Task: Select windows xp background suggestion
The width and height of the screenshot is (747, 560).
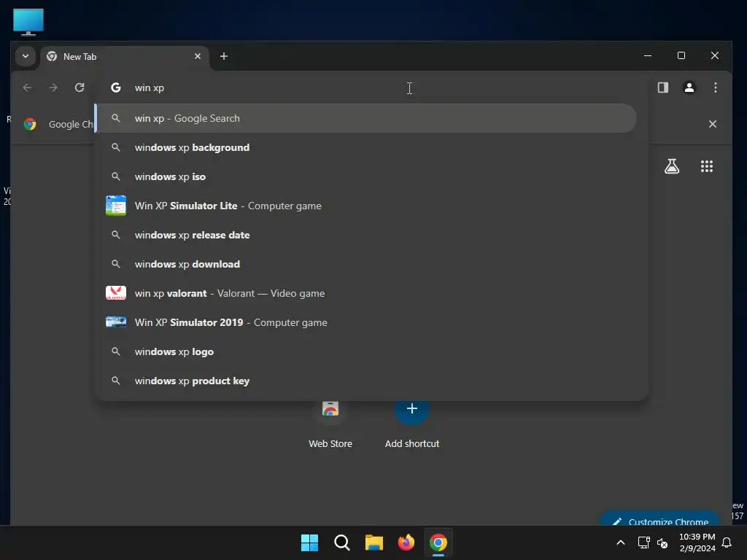Action: click(x=366, y=147)
